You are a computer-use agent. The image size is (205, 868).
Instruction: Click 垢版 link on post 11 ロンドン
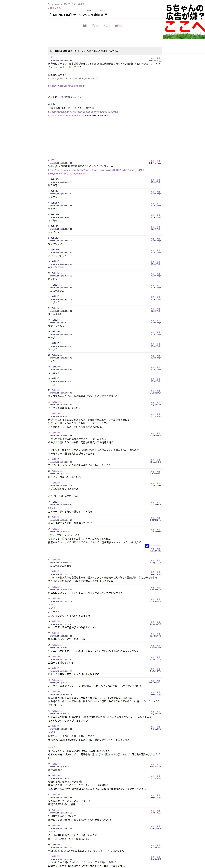coord(152,274)
